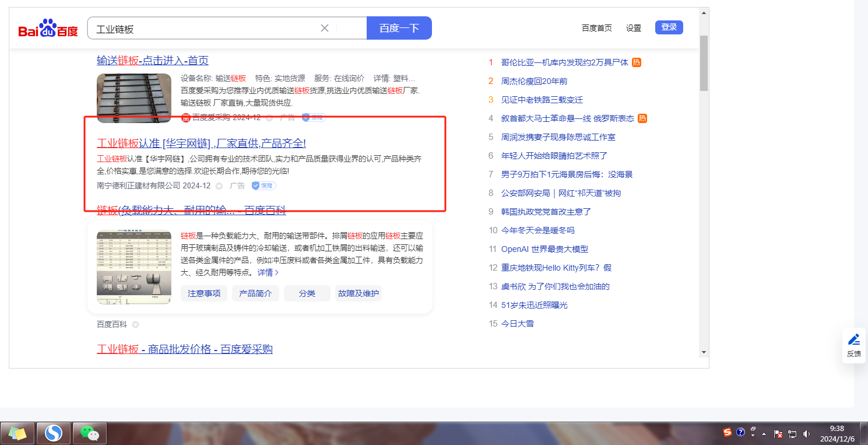The image size is (868, 445).
Task: Click the 登录 login button
Action: [x=669, y=27]
